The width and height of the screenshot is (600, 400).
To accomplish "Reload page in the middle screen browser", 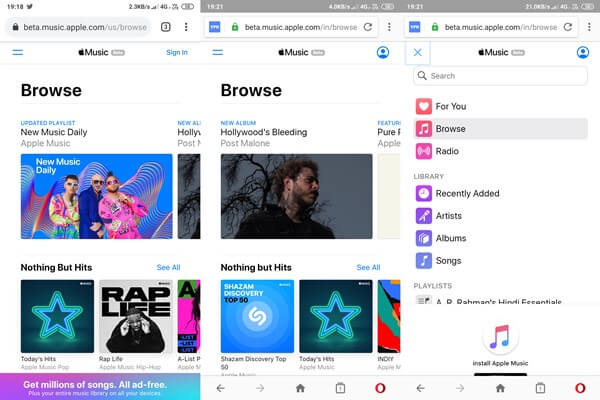I will point(368,27).
